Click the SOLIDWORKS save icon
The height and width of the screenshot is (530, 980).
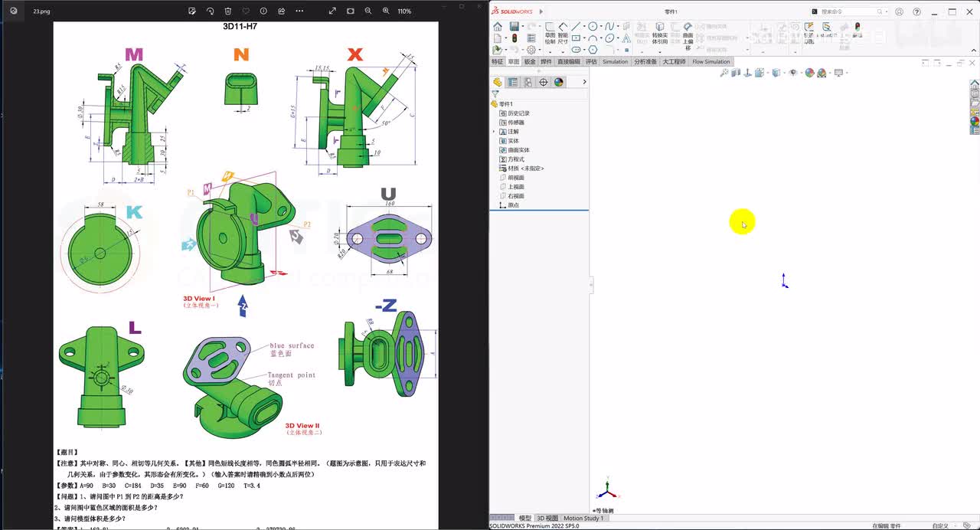click(x=514, y=27)
